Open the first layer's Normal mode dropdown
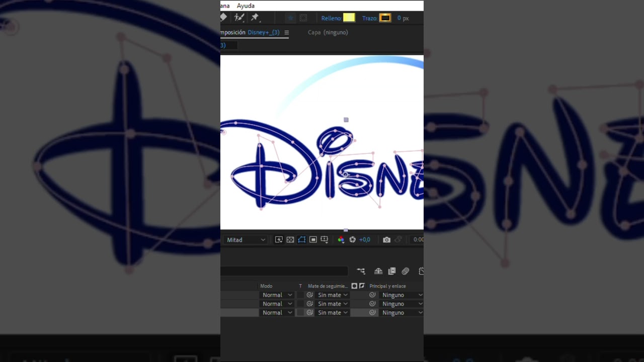This screenshot has height=362, width=644. 277,295
